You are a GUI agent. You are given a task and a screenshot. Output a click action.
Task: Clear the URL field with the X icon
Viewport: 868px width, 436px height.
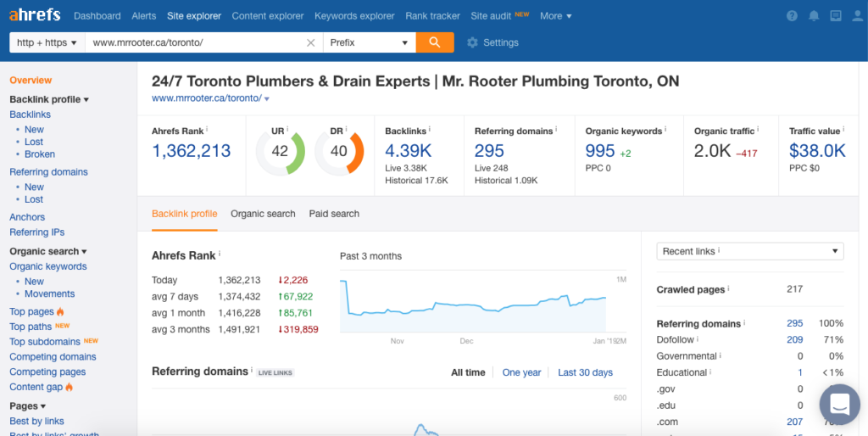point(311,42)
